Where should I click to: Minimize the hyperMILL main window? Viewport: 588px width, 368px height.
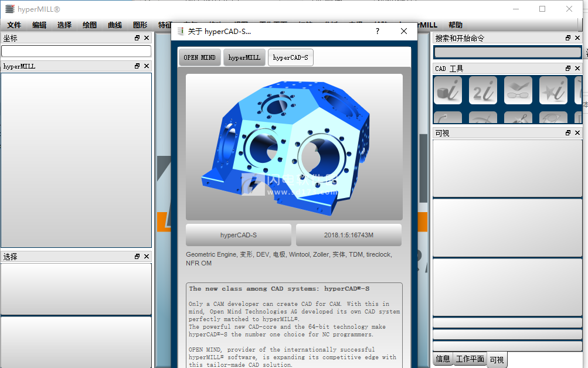pyautogui.click(x=516, y=9)
